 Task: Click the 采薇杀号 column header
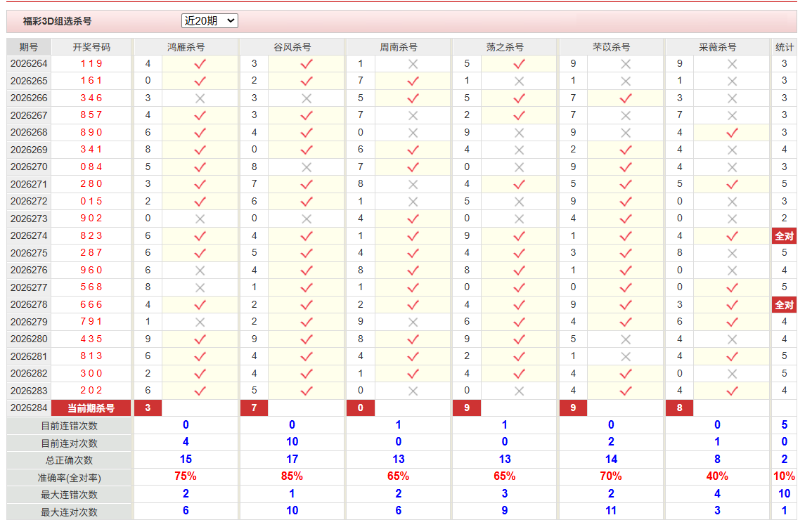[717, 47]
